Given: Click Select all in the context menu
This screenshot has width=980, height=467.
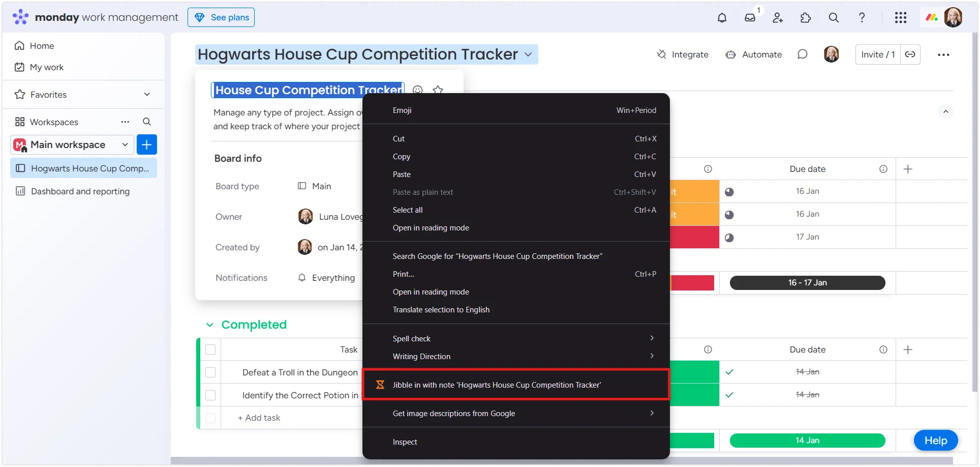Looking at the screenshot, I should click(516, 210).
